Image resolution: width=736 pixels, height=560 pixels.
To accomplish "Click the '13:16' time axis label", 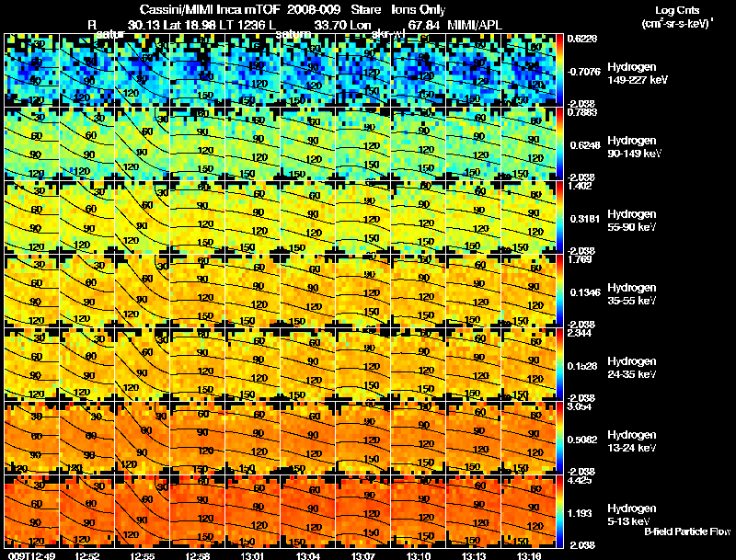I will 529,555.
